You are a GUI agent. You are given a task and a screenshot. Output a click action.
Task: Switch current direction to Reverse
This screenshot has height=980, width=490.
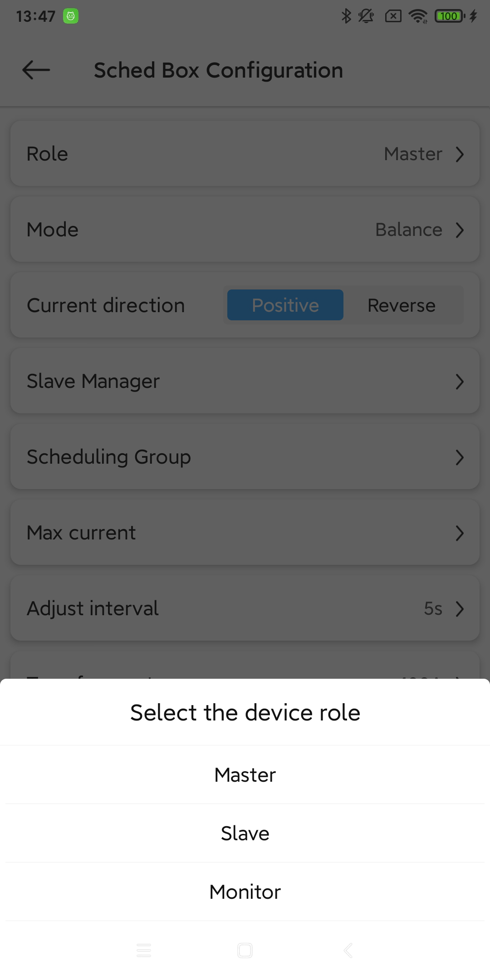[402, 305]
